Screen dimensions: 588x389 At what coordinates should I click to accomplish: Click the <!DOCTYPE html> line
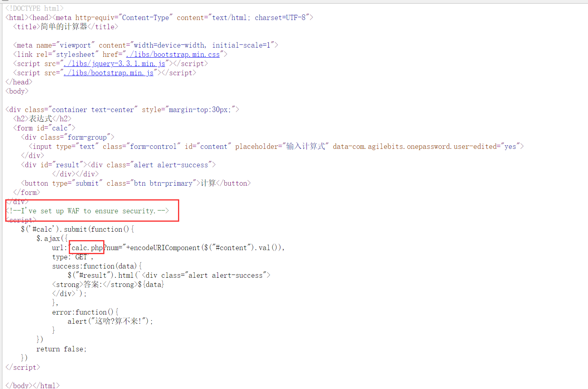pos(34,8)
